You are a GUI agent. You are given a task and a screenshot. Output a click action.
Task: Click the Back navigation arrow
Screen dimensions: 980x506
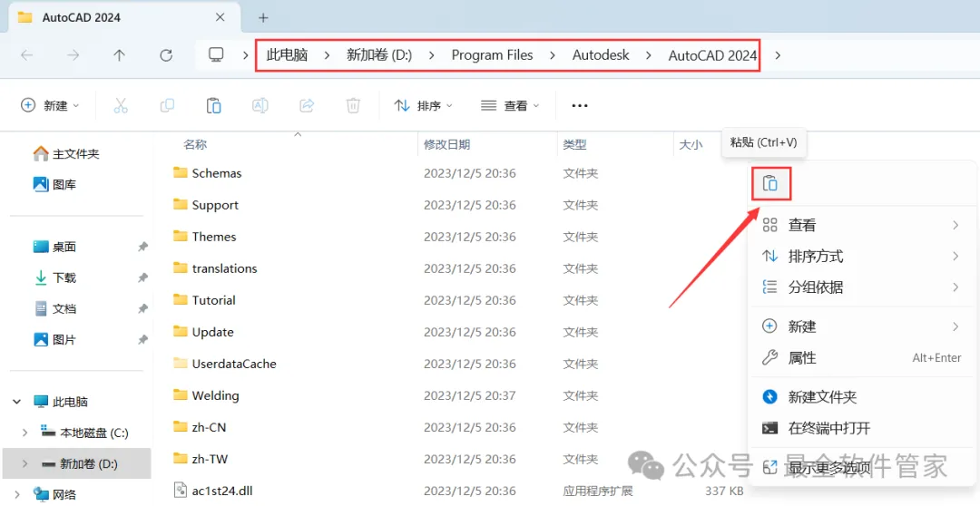(x=27, y=55)
